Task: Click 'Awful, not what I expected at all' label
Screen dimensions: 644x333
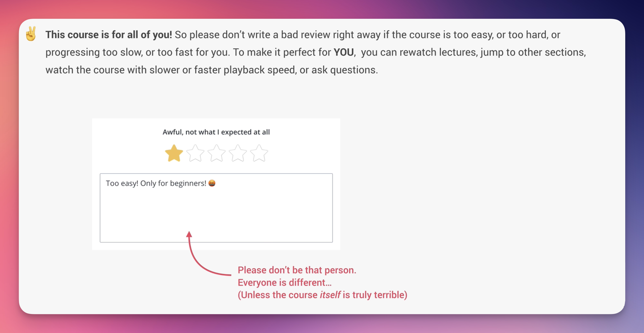Action: (216, 132)
